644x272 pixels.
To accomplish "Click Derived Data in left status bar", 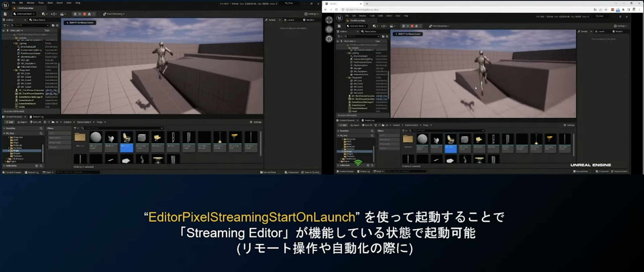I will (268, 172).
